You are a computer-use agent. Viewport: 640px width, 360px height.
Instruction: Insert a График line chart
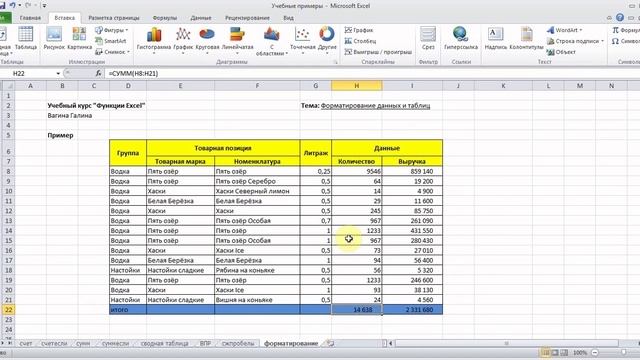(183, 40)
